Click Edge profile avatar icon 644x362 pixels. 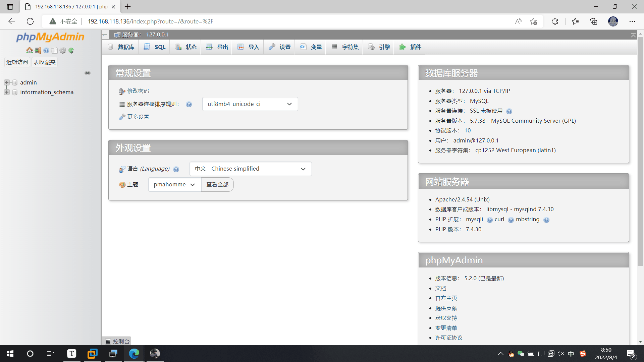613,21
